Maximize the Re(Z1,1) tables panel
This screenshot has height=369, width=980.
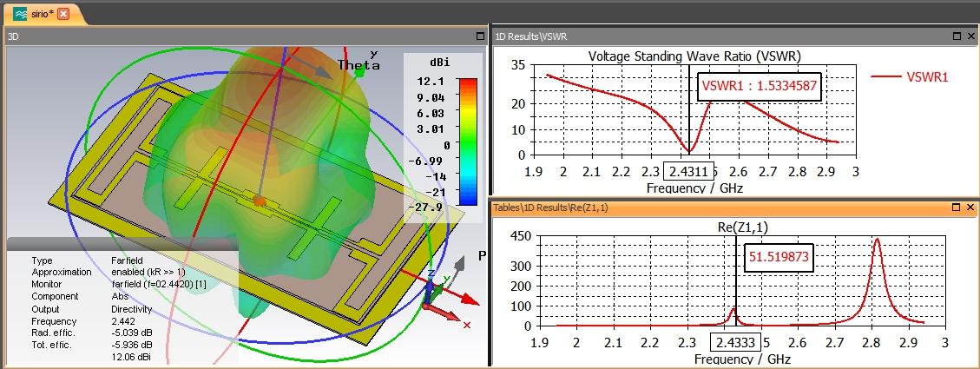point(957,207)
